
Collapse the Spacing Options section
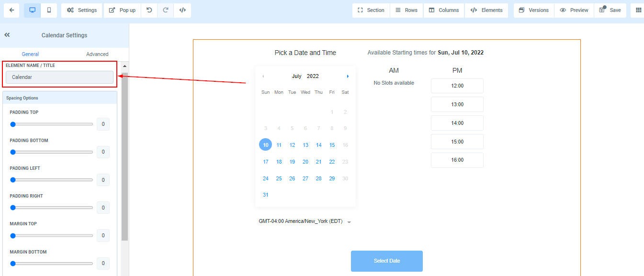click(x=60, y=98)
